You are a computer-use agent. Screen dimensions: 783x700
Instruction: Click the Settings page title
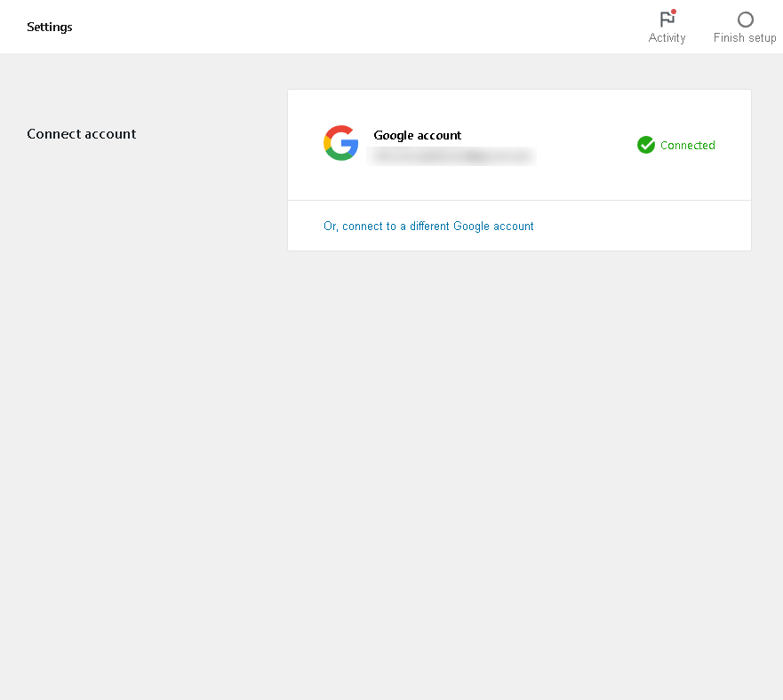point(50,27)
